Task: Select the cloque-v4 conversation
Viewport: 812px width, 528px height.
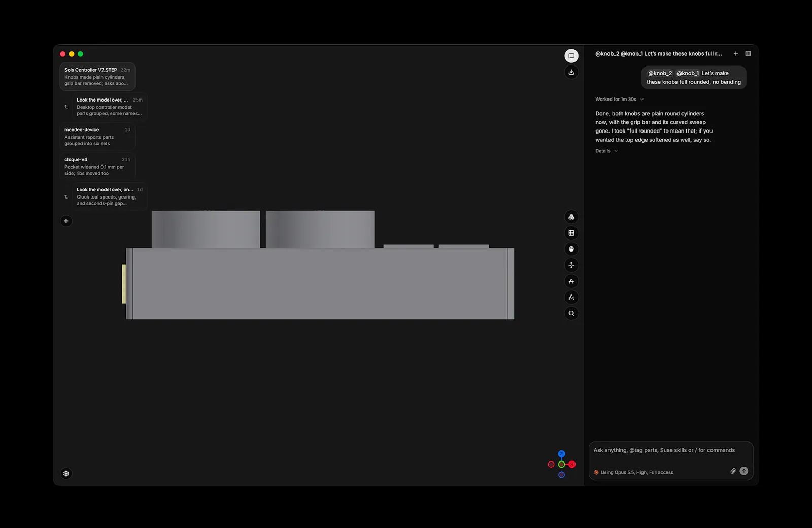Action: tap(97, 167)
